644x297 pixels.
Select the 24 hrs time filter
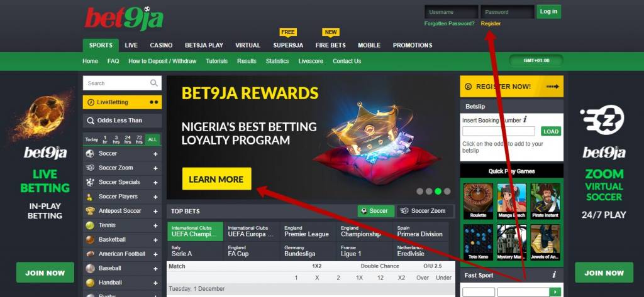coord(128,139)
